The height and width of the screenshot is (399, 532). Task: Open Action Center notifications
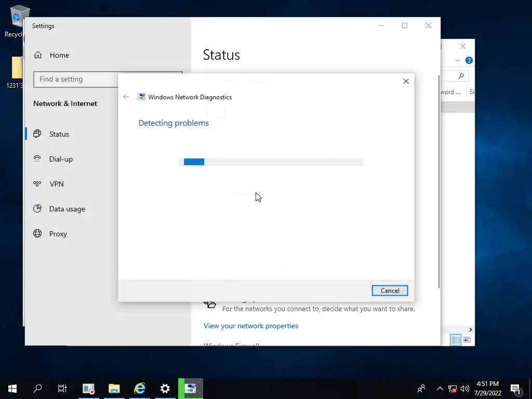(x=516, y=389)
